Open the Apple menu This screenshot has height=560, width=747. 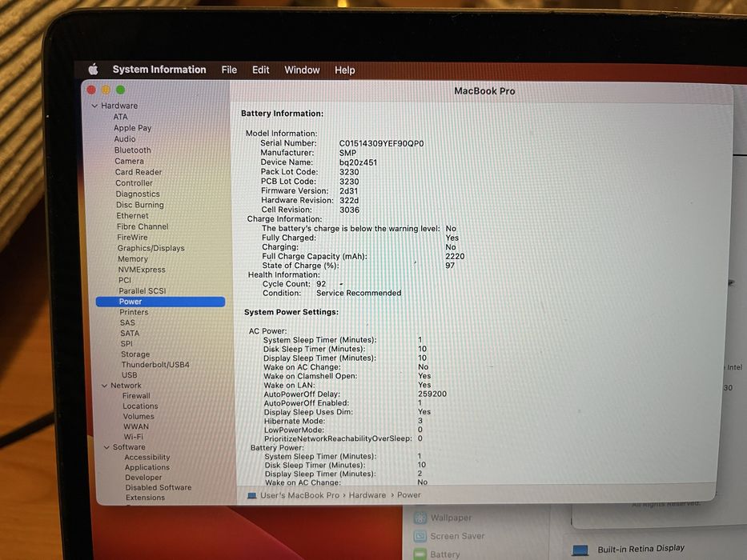(94, 70)
